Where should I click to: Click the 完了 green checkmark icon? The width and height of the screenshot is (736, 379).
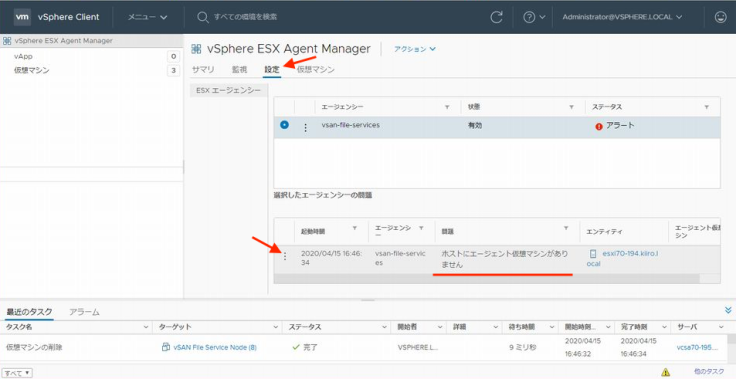click(296, 348)
